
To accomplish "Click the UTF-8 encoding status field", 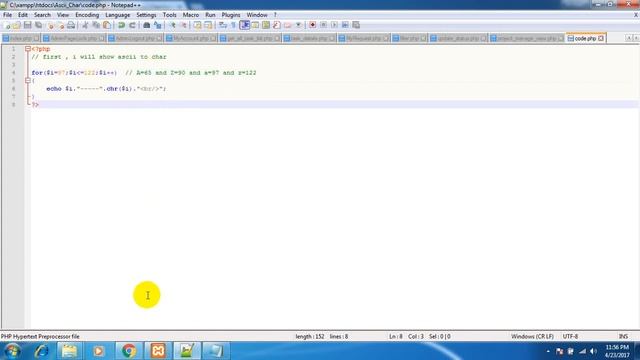I will [x=570, y=336].
